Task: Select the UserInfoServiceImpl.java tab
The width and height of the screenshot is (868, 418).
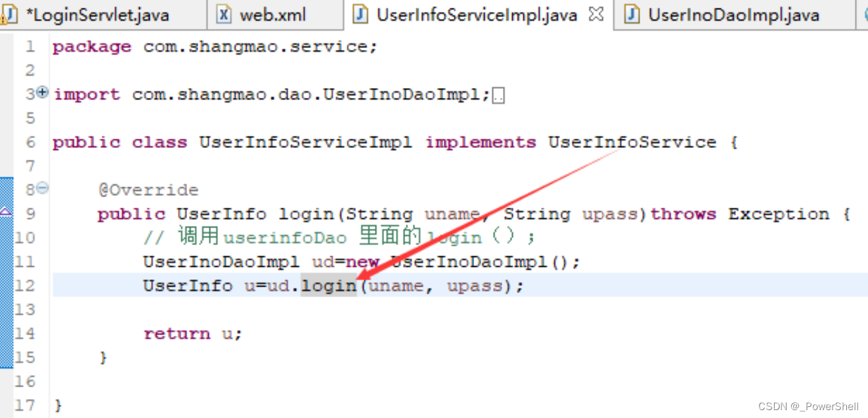Action: (x=476, y=14)
